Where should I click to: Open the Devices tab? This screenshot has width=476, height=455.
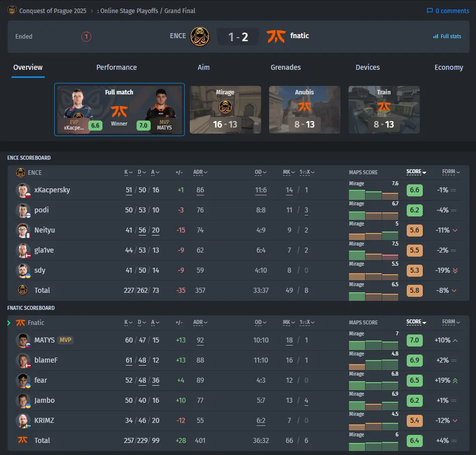coord(368,67)
